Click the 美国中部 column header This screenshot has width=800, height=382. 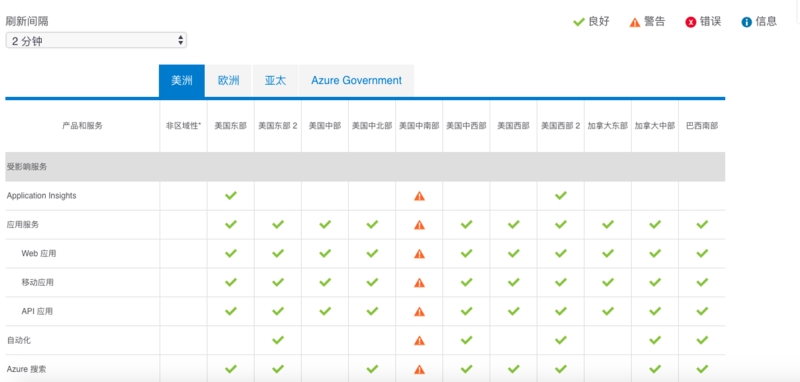point(325,126)
